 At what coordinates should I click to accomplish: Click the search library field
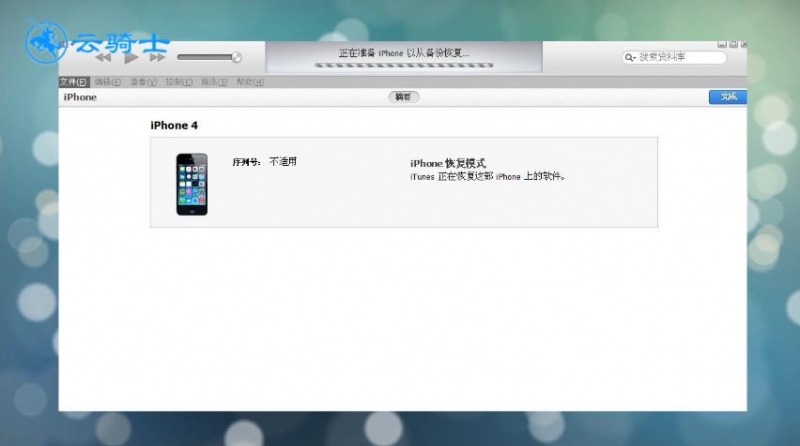[x=674, y=57]
